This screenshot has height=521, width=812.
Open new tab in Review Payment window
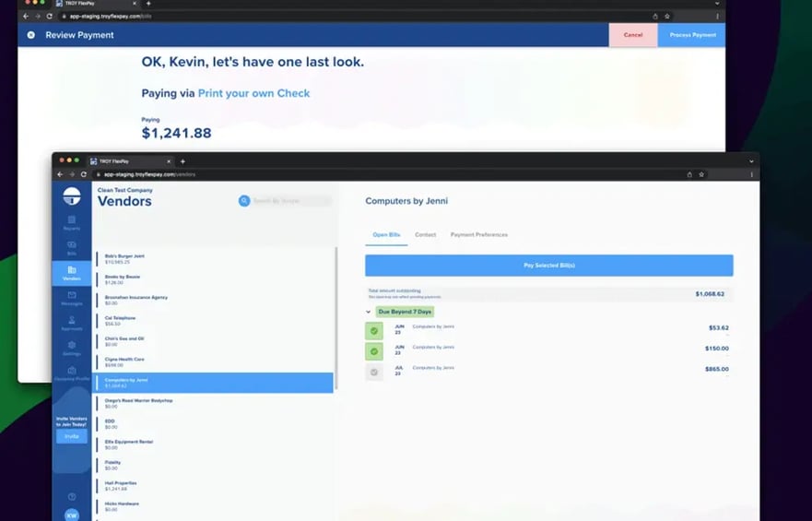pyautogui.click(x=148, y=4)
